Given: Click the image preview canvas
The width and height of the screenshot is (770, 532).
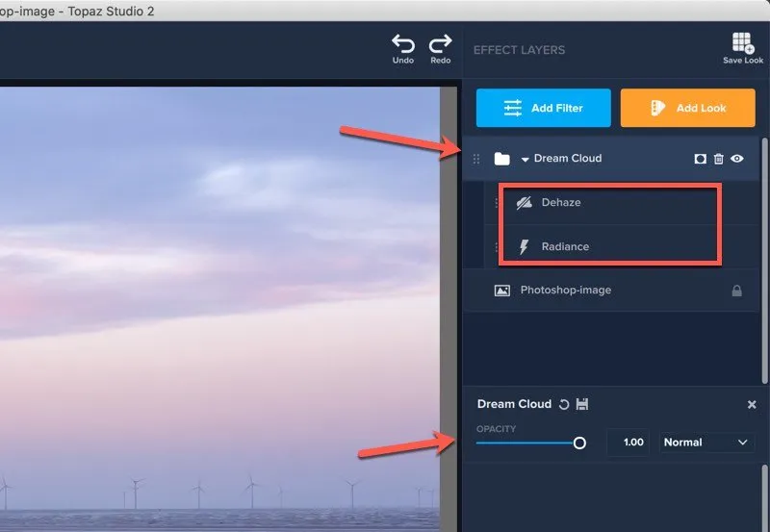Looking at the screenshot, I should tap(219, 309).
